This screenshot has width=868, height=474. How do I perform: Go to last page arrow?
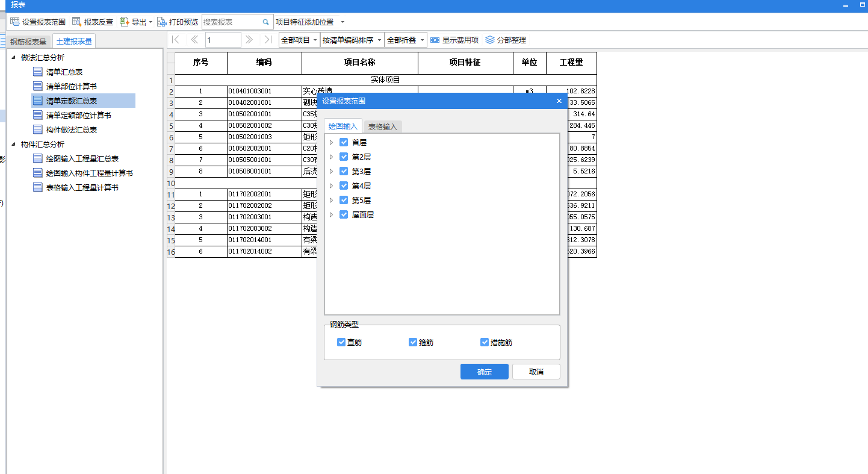268,40
